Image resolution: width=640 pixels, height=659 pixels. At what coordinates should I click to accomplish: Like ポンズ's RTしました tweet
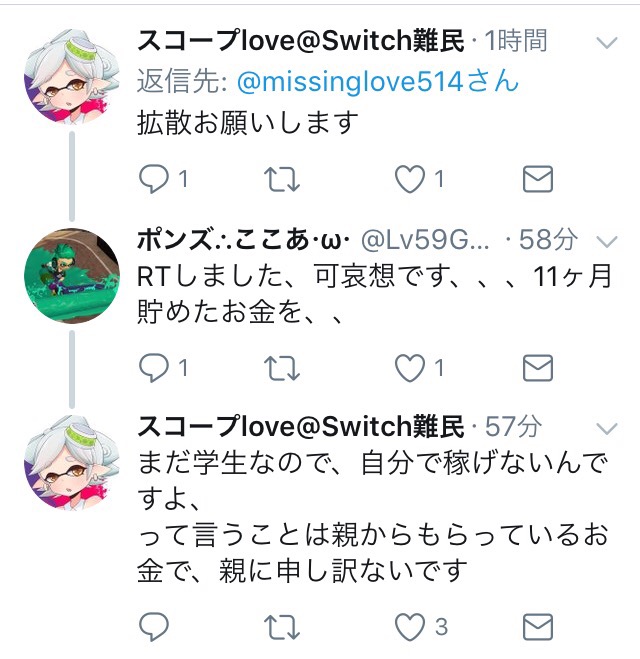pyautogui.click(x=410, y=368)
